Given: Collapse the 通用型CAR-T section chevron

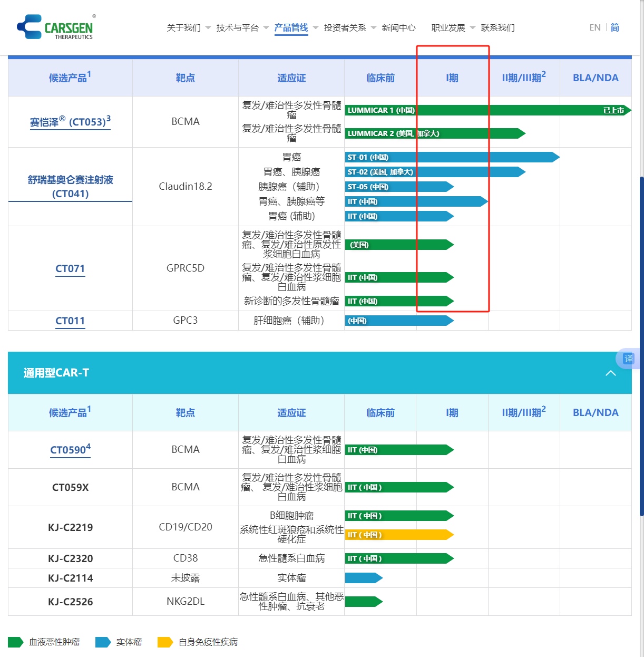Looking at the screenshot, I should [x=611, y=373].
